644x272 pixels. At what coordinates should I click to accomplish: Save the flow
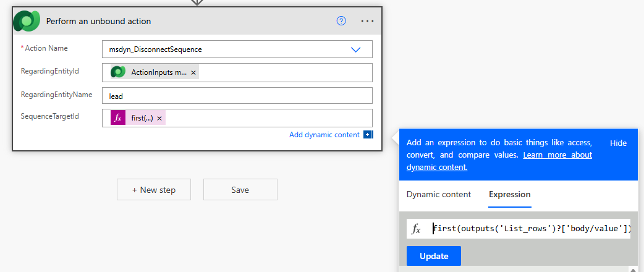(240, 190)
